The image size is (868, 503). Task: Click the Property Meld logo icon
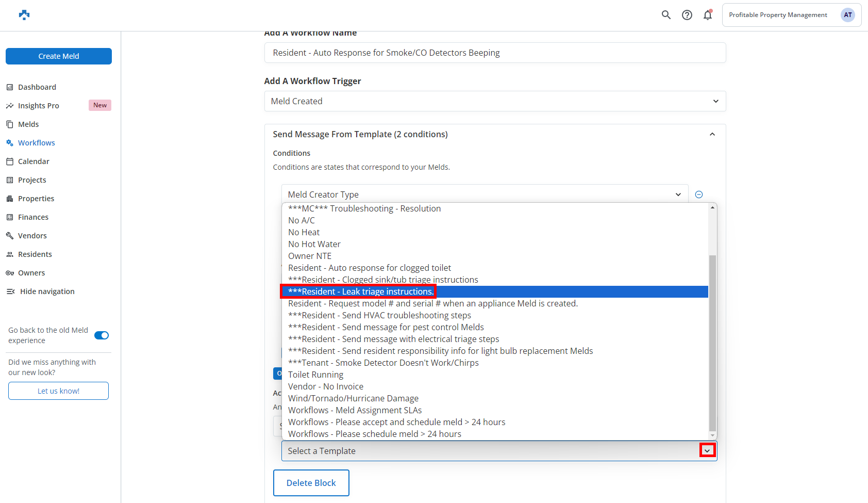click(24, 15)
